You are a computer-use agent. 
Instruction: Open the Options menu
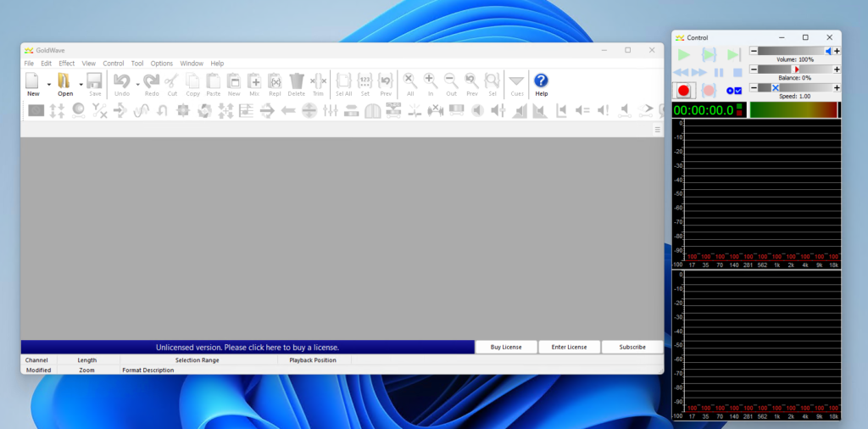click(x=161, y=64)
